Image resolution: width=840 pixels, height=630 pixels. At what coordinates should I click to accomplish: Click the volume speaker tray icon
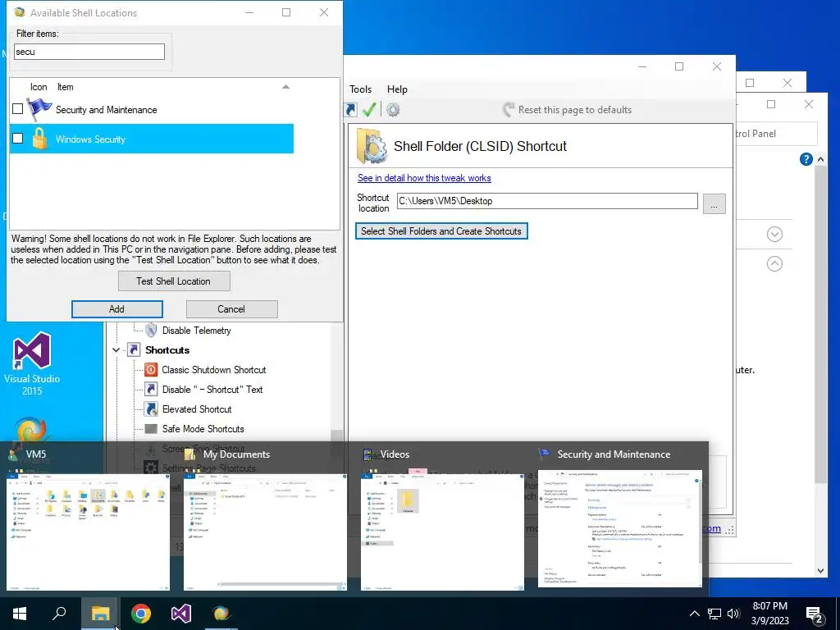(734, 614)
